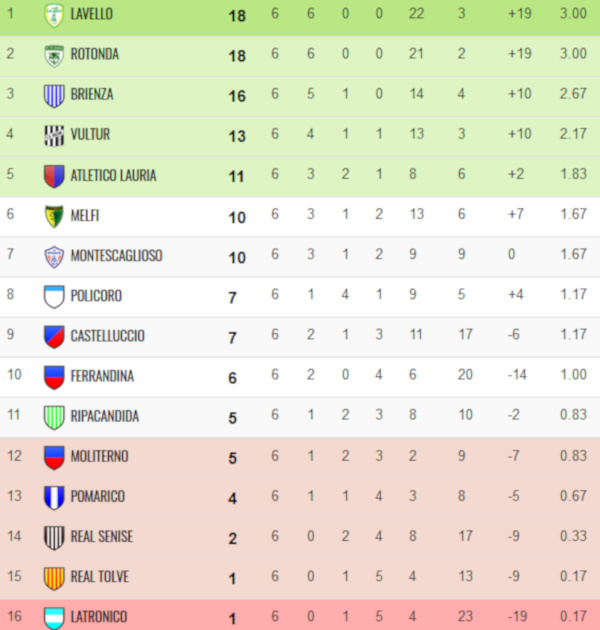Click the Real Tolve striped crest icon
Screen dimensions: 600x630
click(x=54, y=577)
